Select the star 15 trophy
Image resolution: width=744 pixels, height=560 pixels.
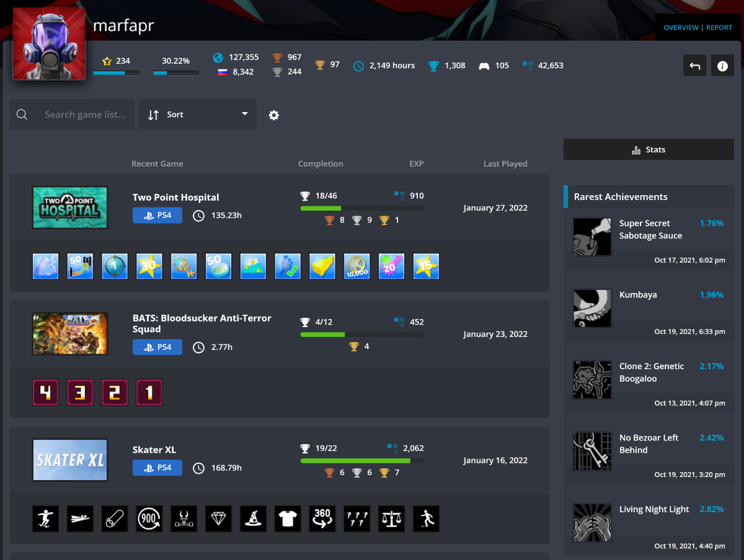pos(427,266)
